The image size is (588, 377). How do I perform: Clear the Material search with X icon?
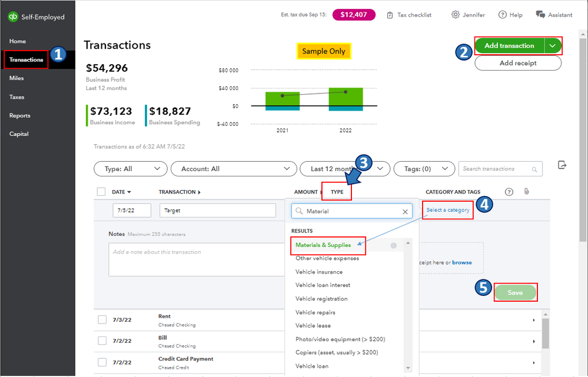pos(405,211)
